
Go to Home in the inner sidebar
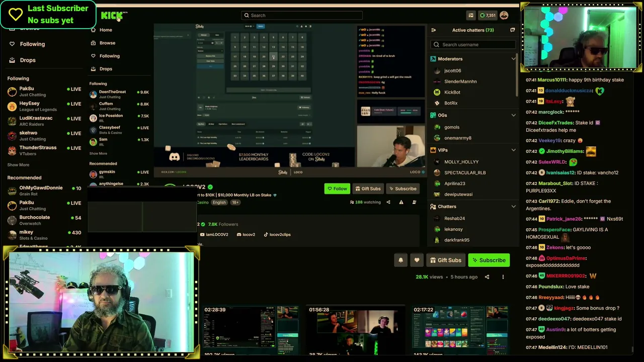[x=106, y=30]
